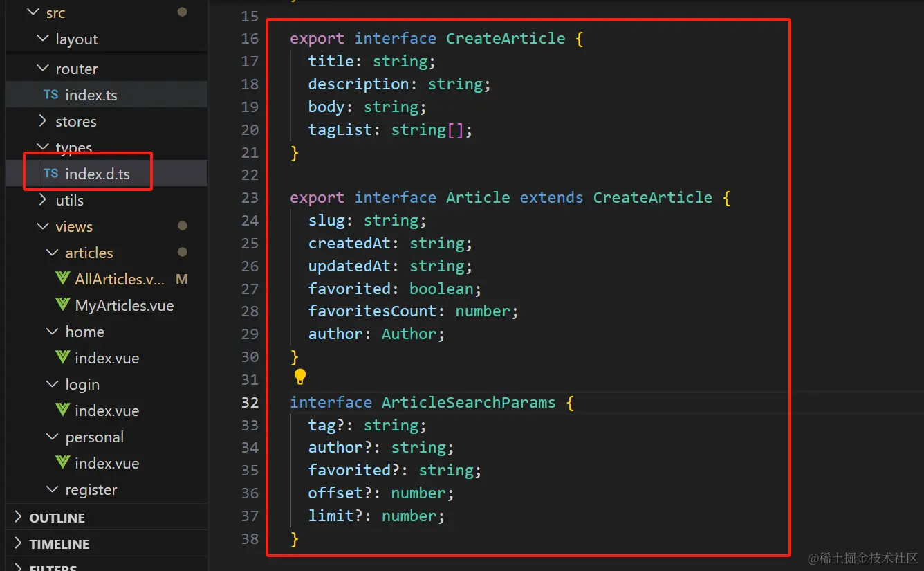Expand the utils folder chevron
Screen dimensions: 924x571
pos(42,200)
